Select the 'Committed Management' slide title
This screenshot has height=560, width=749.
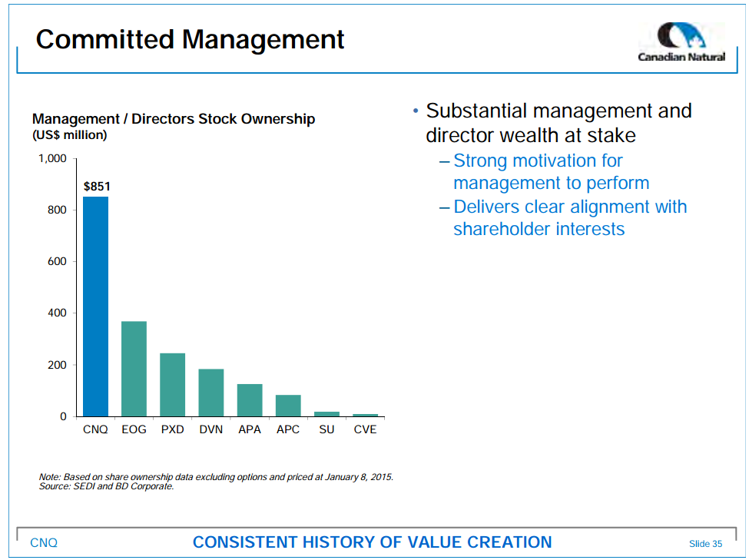(x=190, y=39)
